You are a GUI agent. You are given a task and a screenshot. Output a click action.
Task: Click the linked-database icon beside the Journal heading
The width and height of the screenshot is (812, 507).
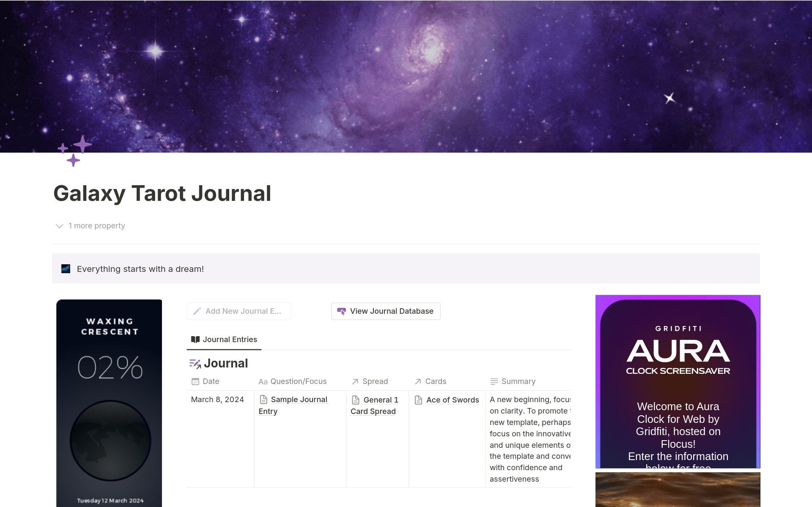coord(195,363)
